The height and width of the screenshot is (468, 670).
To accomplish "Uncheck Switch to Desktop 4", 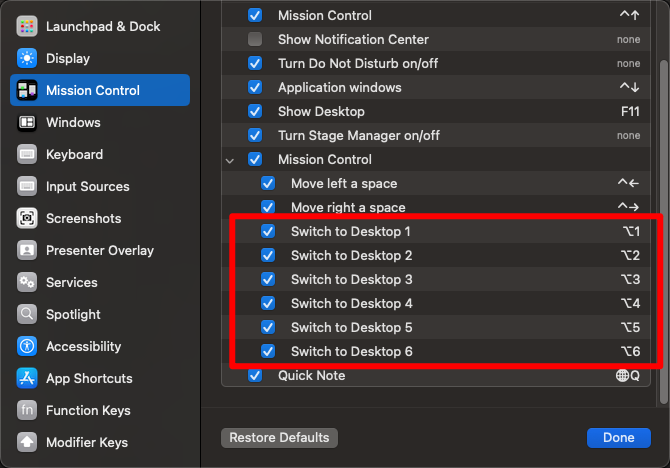I will click(268, 303).
